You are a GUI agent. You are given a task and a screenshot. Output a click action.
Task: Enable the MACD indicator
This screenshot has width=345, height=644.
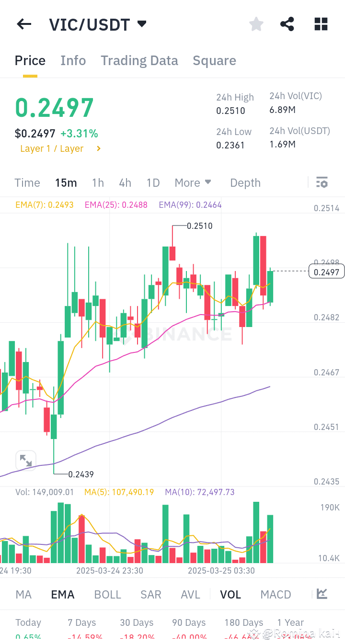[276, 594]
